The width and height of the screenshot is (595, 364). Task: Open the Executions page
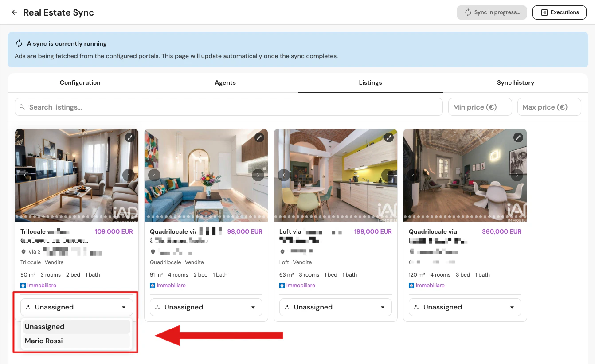[x=559, y=12]
